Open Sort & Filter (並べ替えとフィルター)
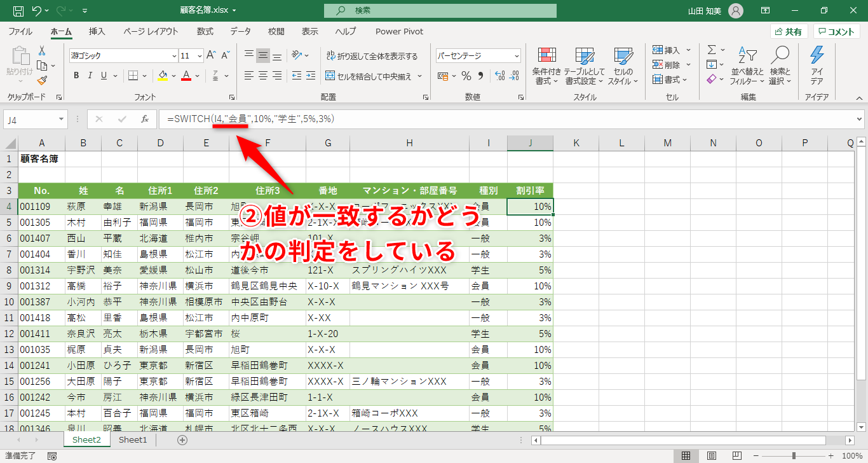Screen dimensions: 868x463 747,66
